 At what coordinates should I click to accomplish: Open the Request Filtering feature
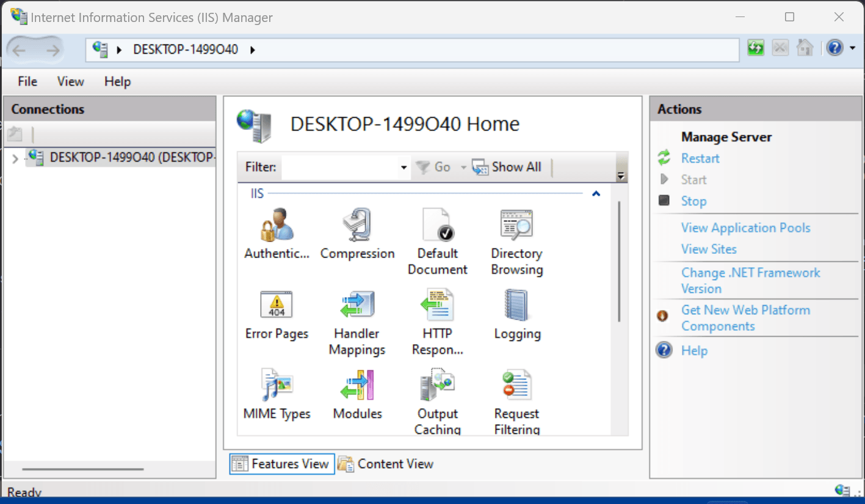[x=516, y=389]
